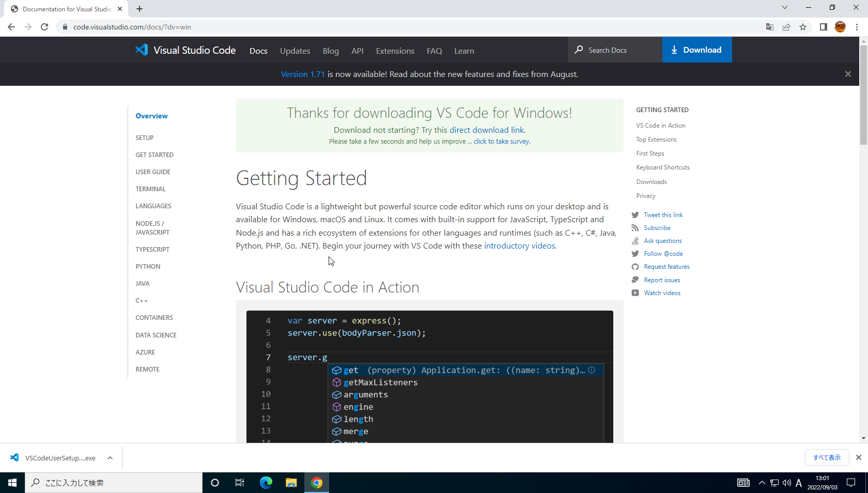
Task: Go back using the browser back arrow
Action: [x=11, y=27]
